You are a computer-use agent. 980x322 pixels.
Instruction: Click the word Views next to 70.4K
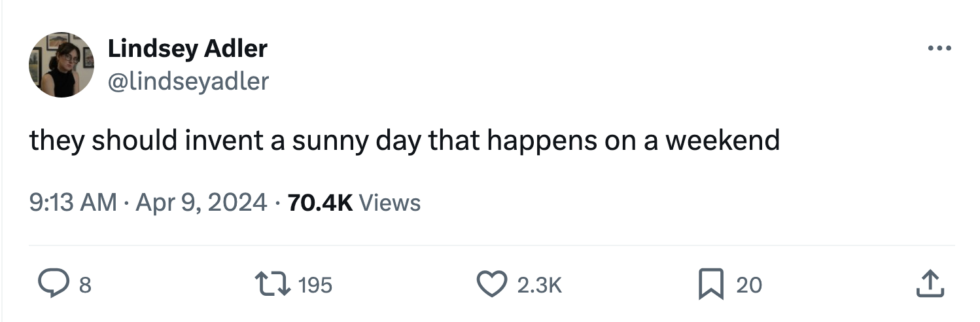tap(390, 203)
